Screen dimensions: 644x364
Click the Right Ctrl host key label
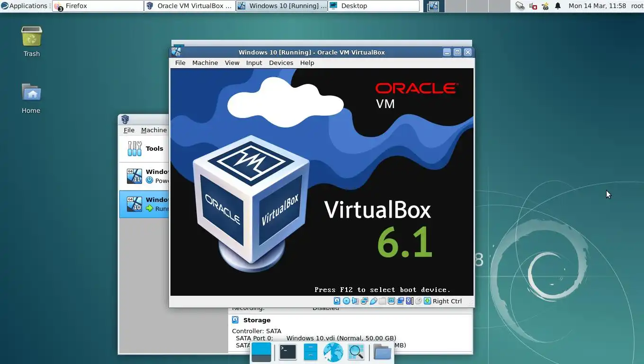(447, 301)
